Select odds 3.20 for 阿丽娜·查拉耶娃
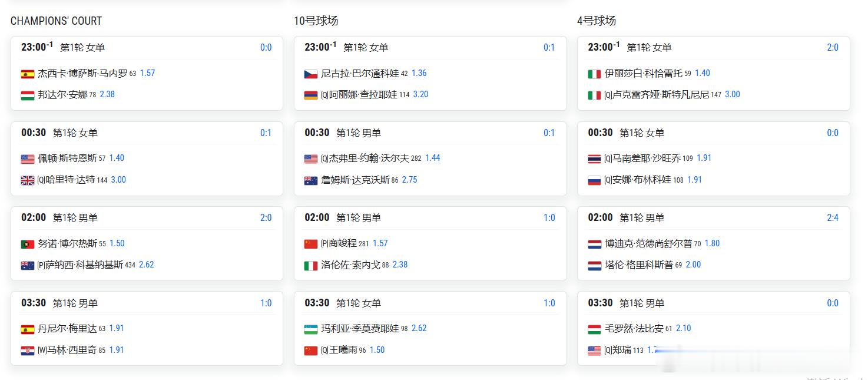The width and height of the screenshot is (868, 380). tap(420, 94)
